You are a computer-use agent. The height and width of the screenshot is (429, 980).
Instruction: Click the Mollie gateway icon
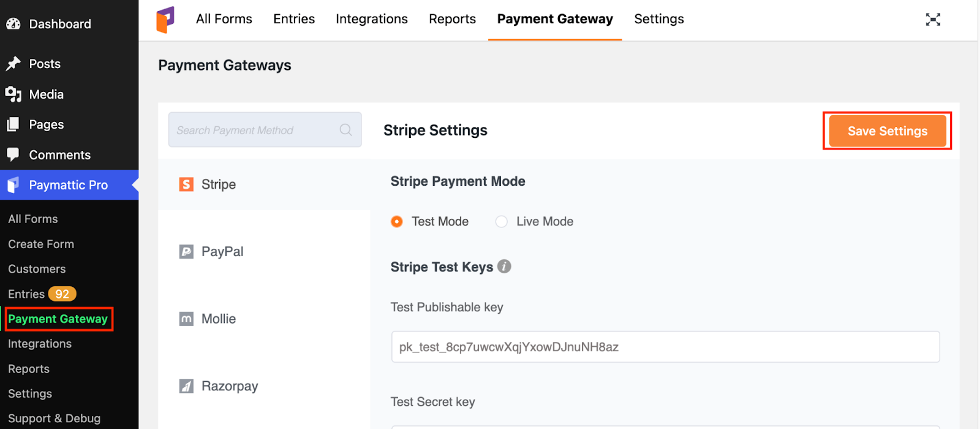(186, 319)
